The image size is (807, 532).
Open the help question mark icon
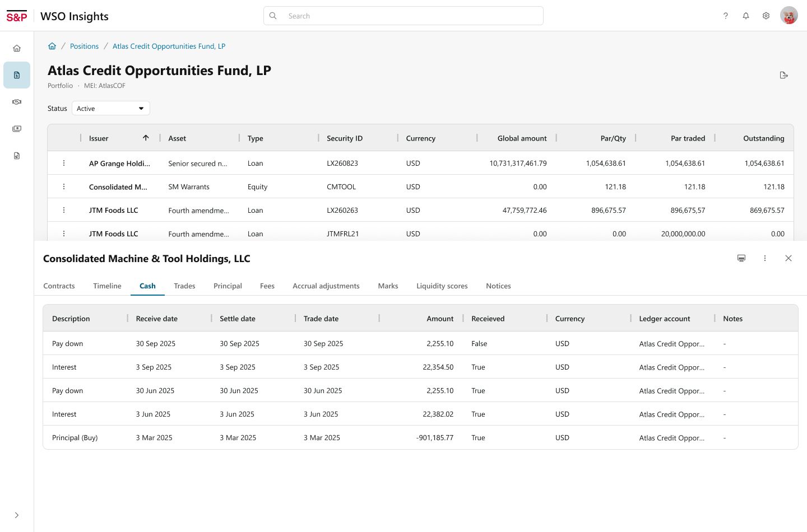tap(726, 16)
